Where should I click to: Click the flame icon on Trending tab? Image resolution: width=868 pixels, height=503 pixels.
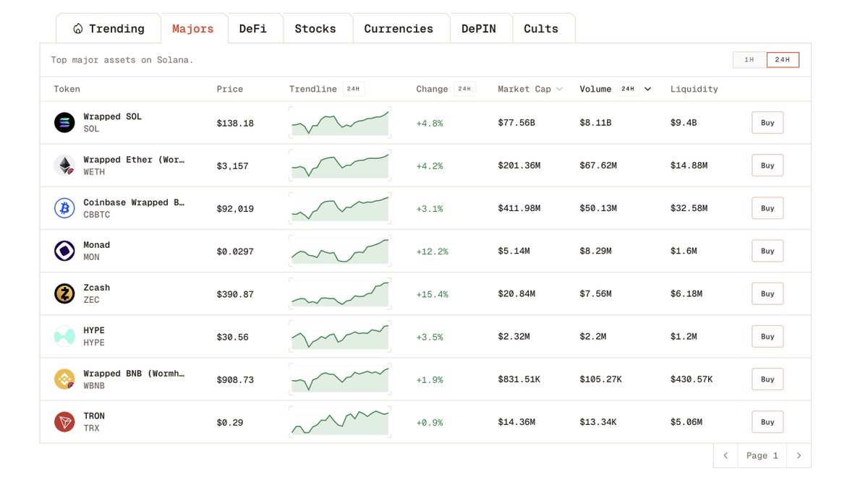78,29
